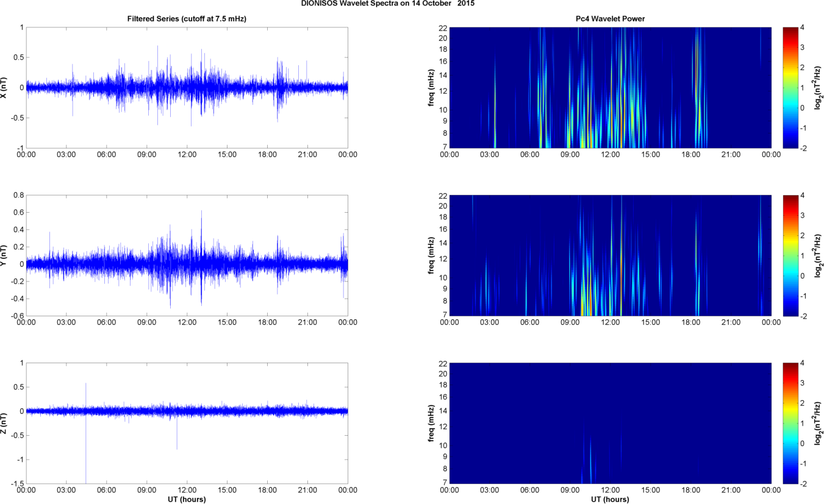
Task: Click the 22 frequency tick on the Z spectrogram
Action: pos(443,363)
